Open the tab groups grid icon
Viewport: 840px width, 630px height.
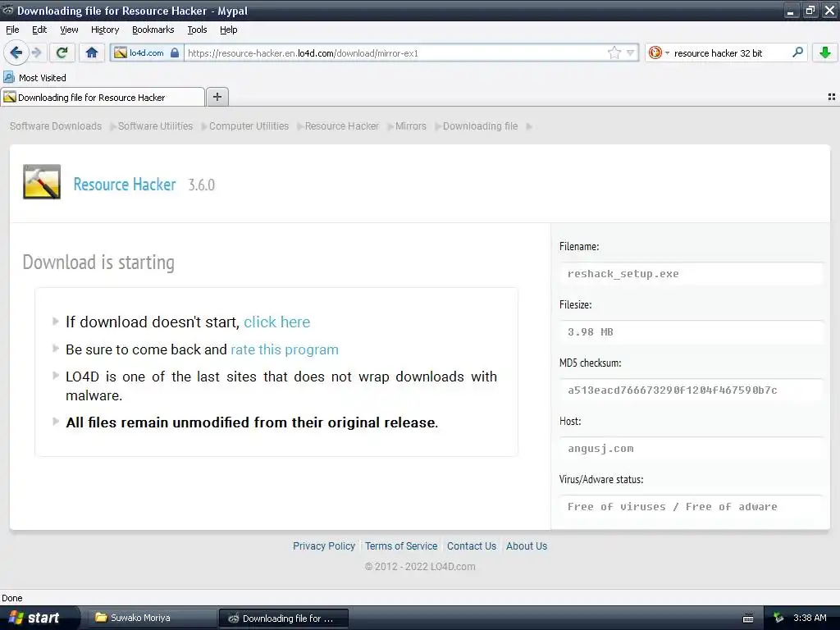point(832,97)
